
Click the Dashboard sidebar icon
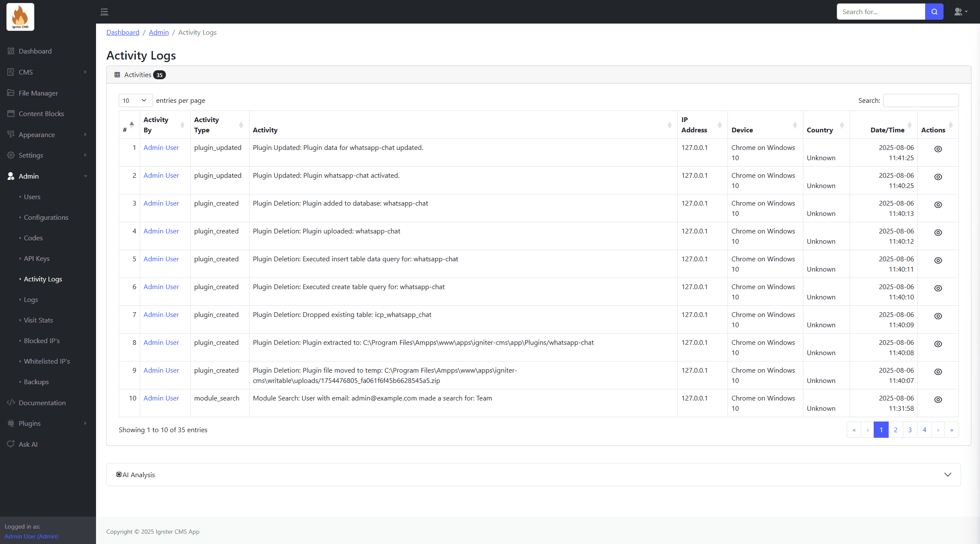[x=11, y=51]
